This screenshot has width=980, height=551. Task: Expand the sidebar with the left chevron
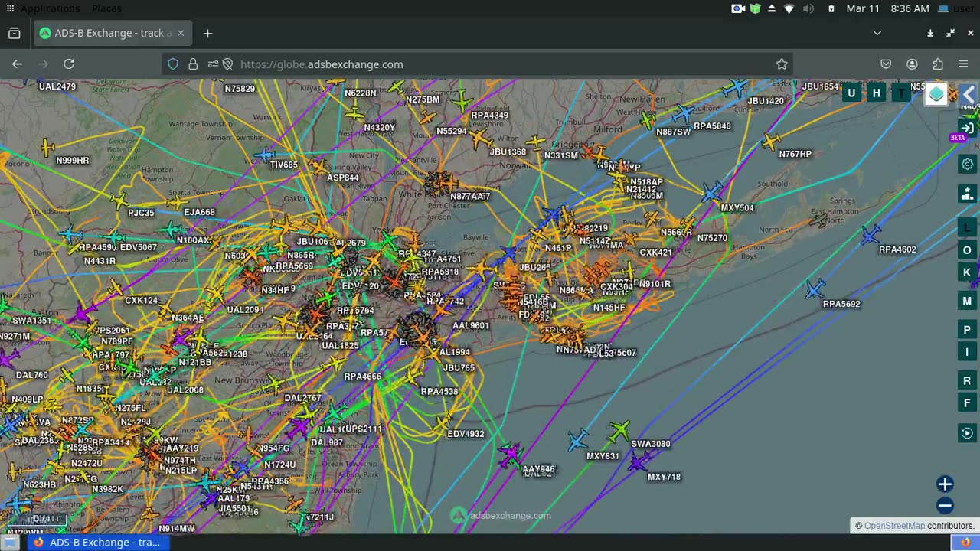pyautogui.click(x=969, y=94)
